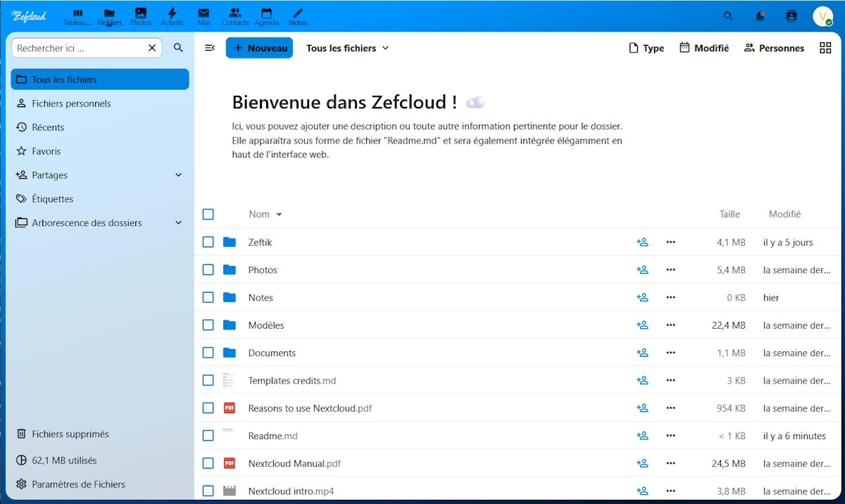The height and width of the screenshot is (504, 845).
Task: Open actions menu for Nextcloud intro.mp4
Action: (x=670, y=491)
